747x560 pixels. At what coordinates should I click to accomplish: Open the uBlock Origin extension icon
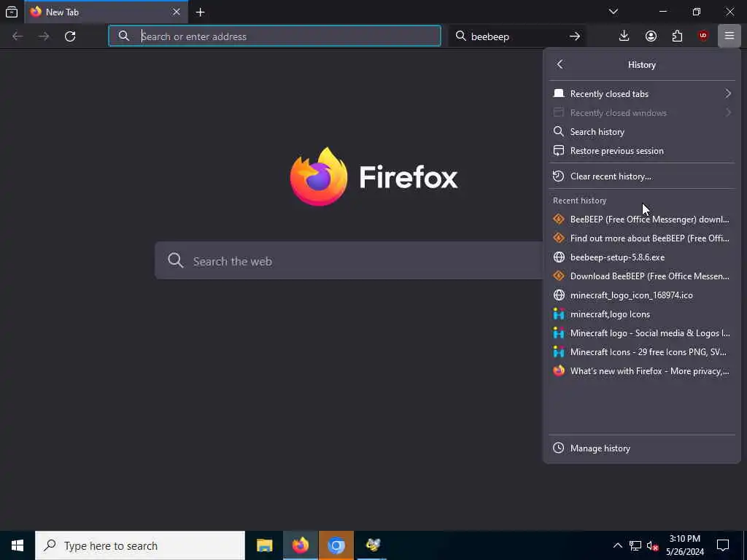[x=703, y=36]
